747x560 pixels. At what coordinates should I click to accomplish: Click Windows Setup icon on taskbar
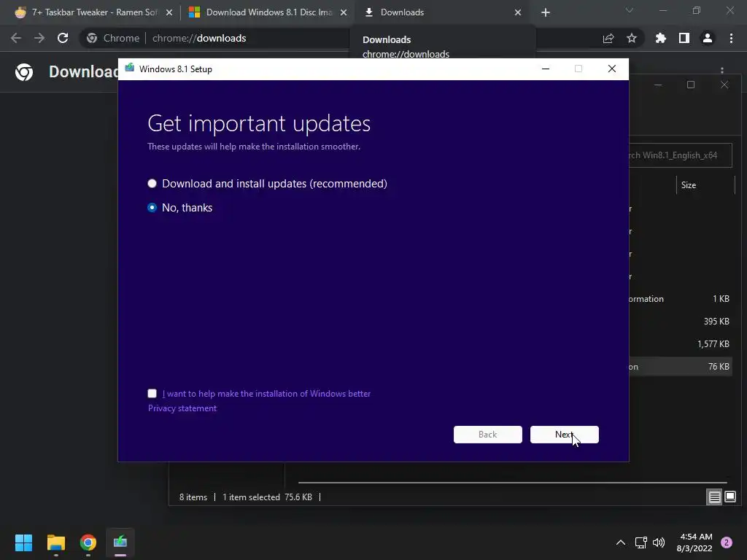[x=120, y=542]
